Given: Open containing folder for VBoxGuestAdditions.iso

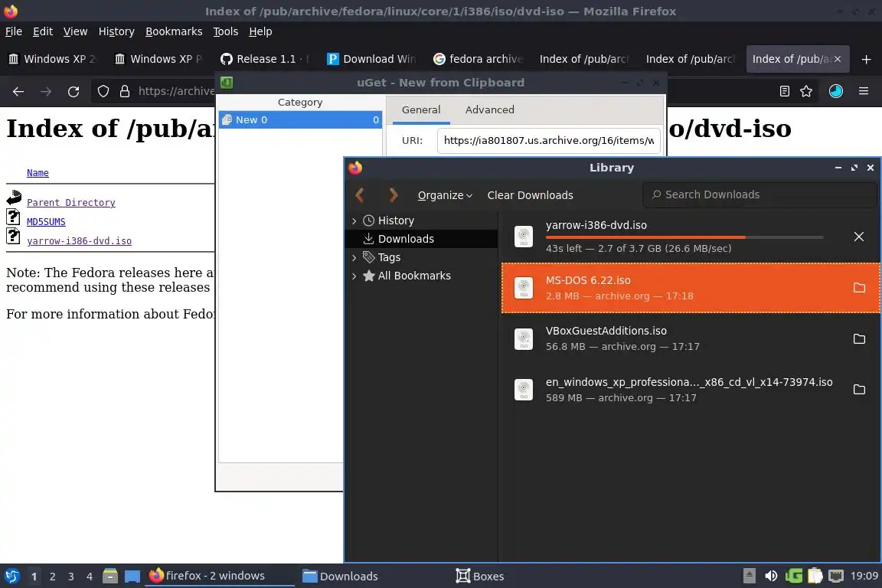Looking at the screenshot, I should 859,338.
